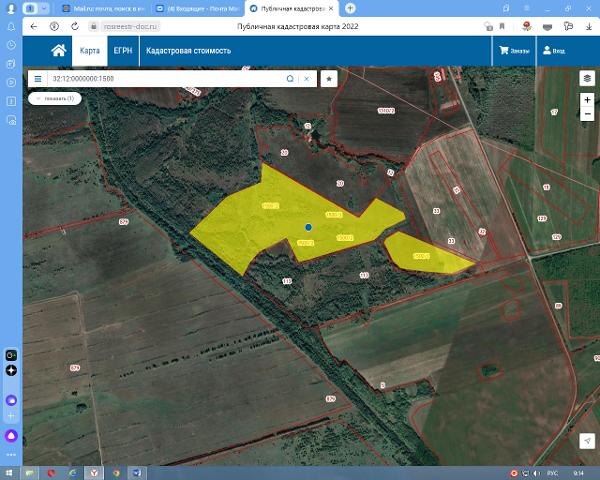Go to the cadastral site home icon
This screenshot has height=480, width=600.
[x=59, y=51]
